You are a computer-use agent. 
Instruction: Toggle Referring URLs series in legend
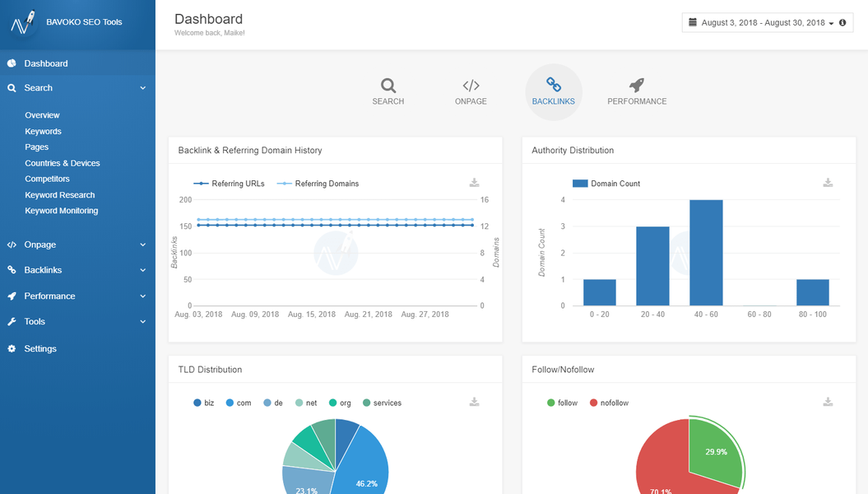[230, 184]
